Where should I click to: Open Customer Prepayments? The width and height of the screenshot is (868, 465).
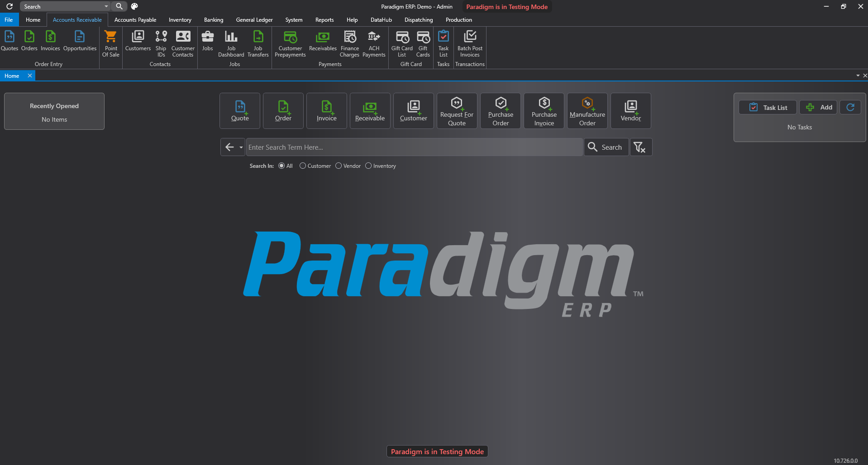[x=290, y=43]
